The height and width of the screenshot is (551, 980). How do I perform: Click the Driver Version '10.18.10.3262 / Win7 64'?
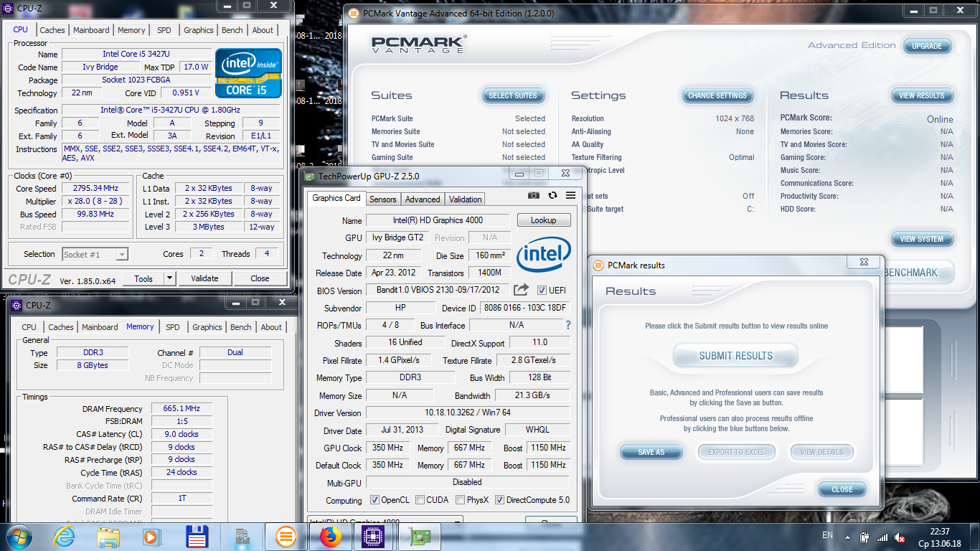pos(467,413)
